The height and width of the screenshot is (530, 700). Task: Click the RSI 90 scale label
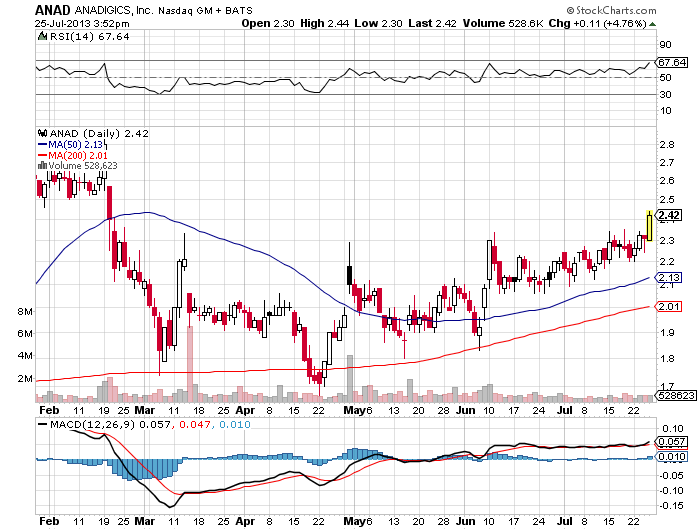click(666, 44)
